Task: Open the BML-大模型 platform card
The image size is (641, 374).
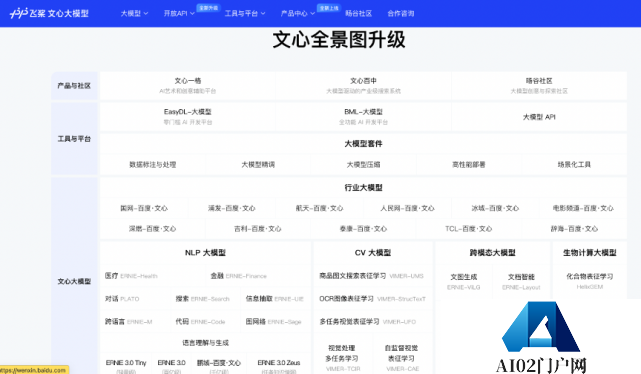Action: point(363,116)
